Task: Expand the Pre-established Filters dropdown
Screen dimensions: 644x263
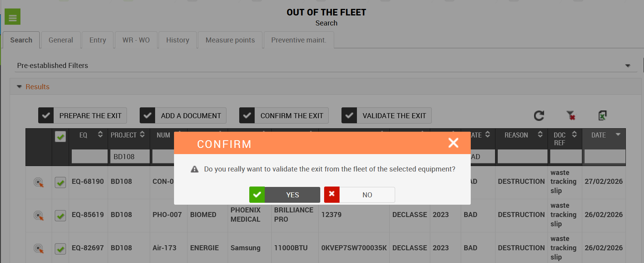Action: (x=628, y=66)
